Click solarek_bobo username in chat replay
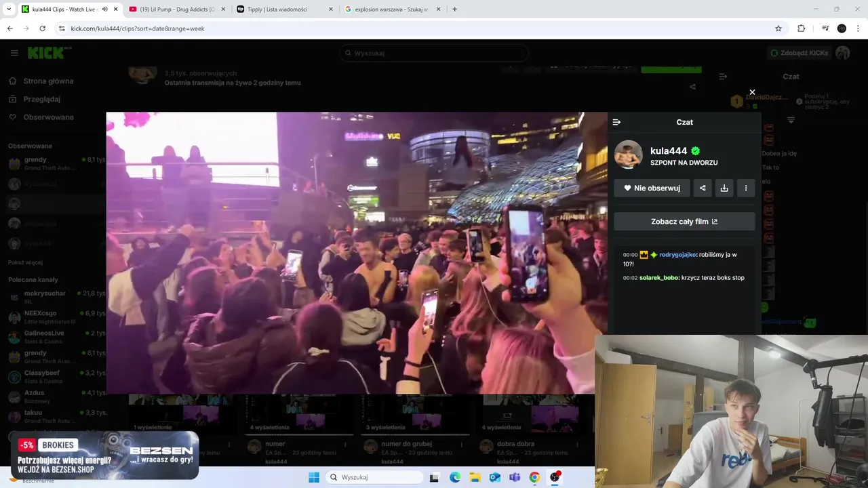Image resolution: width=868 pixels, height=488 pixels. click(x=659, y=278)
